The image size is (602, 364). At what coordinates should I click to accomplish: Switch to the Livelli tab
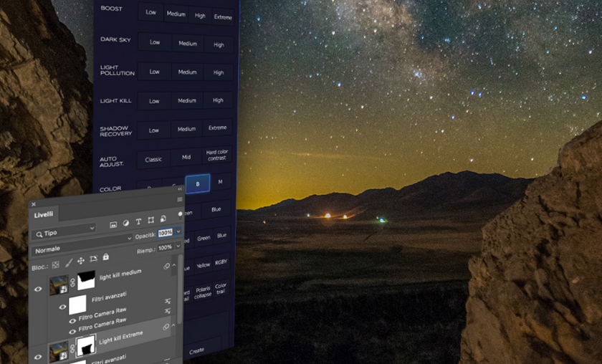pos(44,215)
